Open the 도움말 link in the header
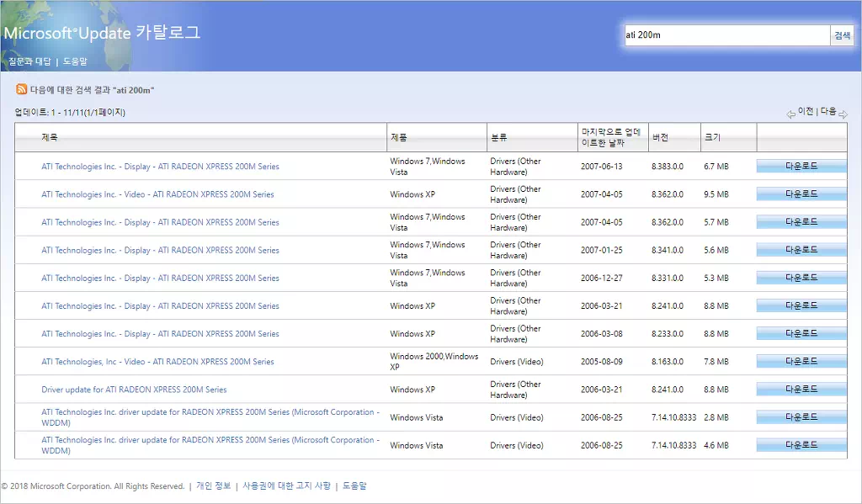The width and height of the screenshot is (862, 504). point(75,61)
